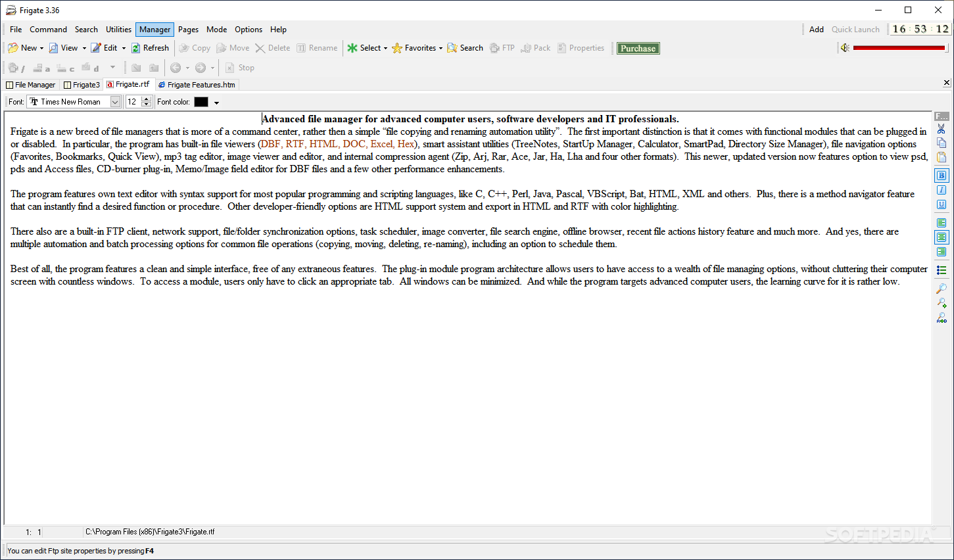
Task: Click the Pack toolbar button
Action: tap(536, 48)
